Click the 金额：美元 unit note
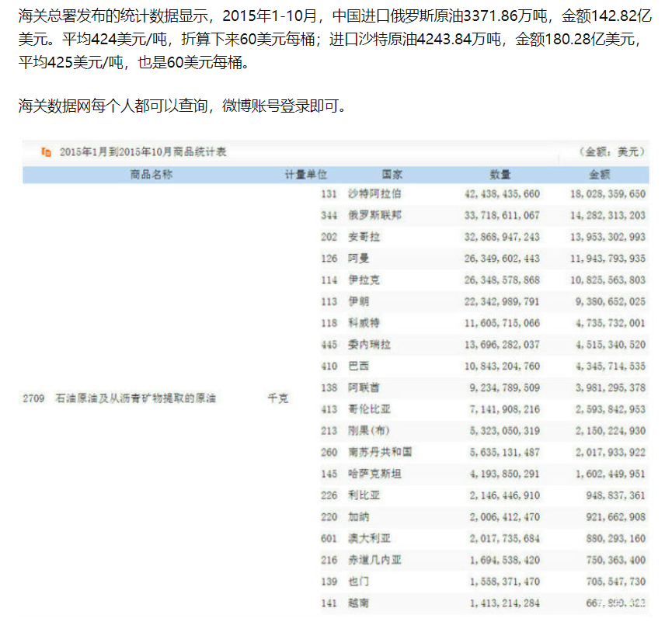 click(x=611, y=152)
